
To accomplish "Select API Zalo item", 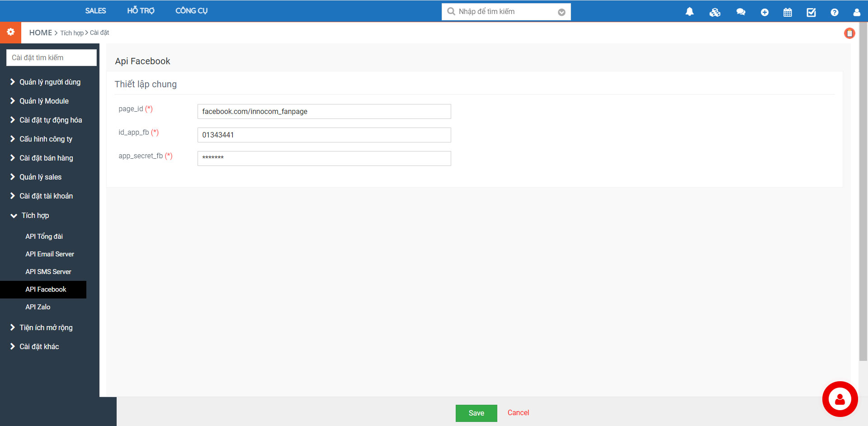I will (x=38, y=307).
